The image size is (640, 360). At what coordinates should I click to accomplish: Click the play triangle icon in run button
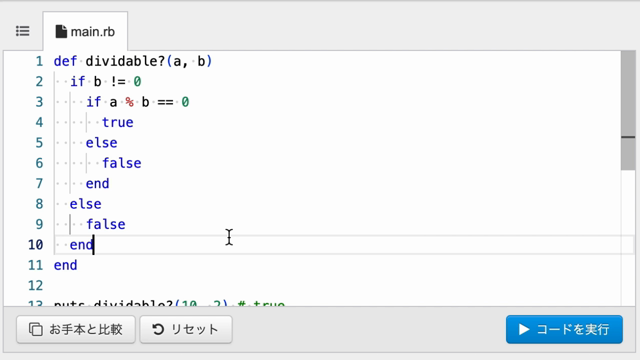pos(524,329)
